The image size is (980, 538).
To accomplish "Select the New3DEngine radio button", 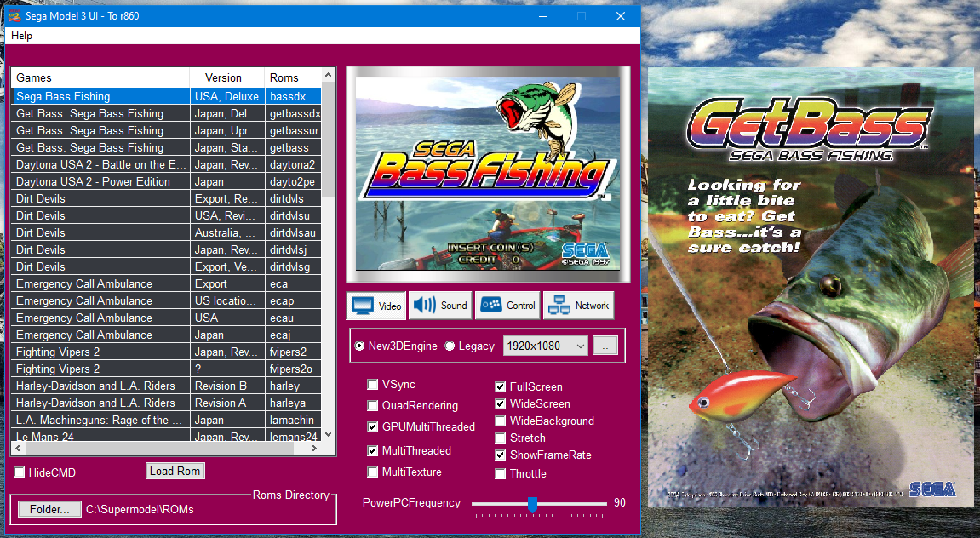I will 359,346.
